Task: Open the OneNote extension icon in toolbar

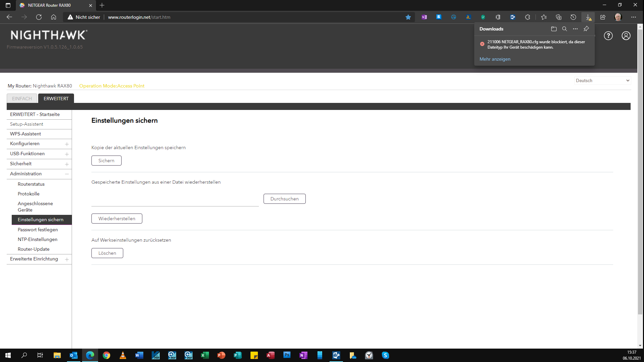Action: [424, 17]
